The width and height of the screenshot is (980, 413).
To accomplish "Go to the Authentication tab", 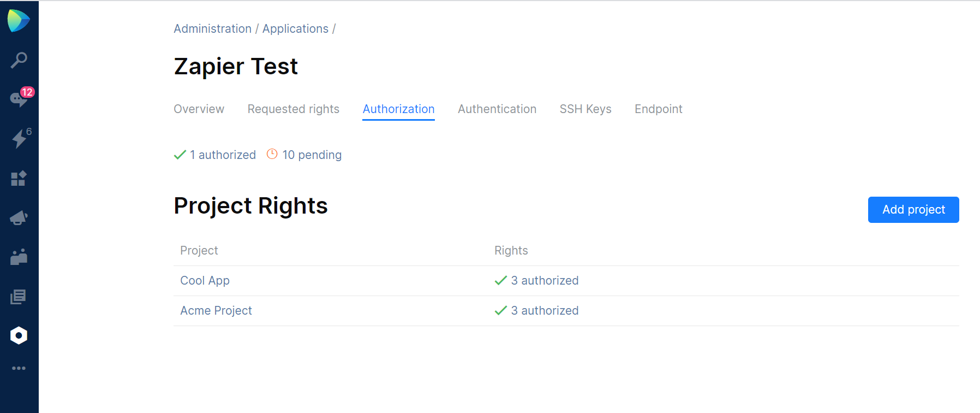I will pyautogui.click(x=497, y=109).
